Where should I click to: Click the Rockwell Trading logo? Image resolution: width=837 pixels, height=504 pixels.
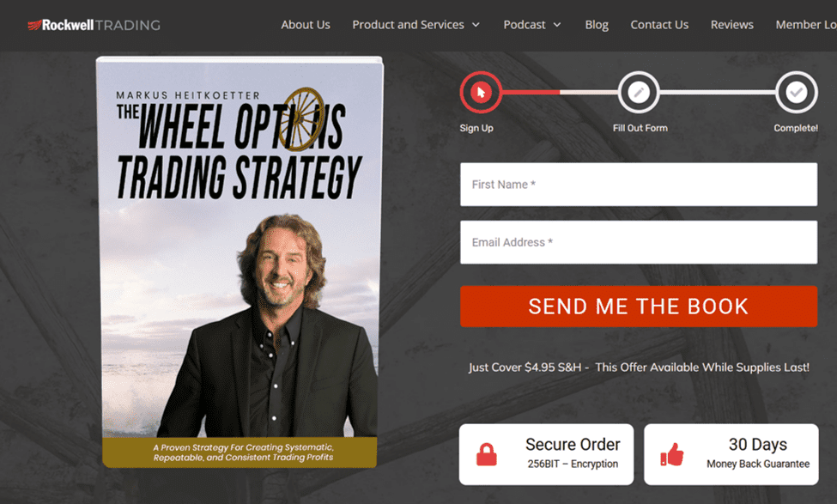click(x=94, y=25)
